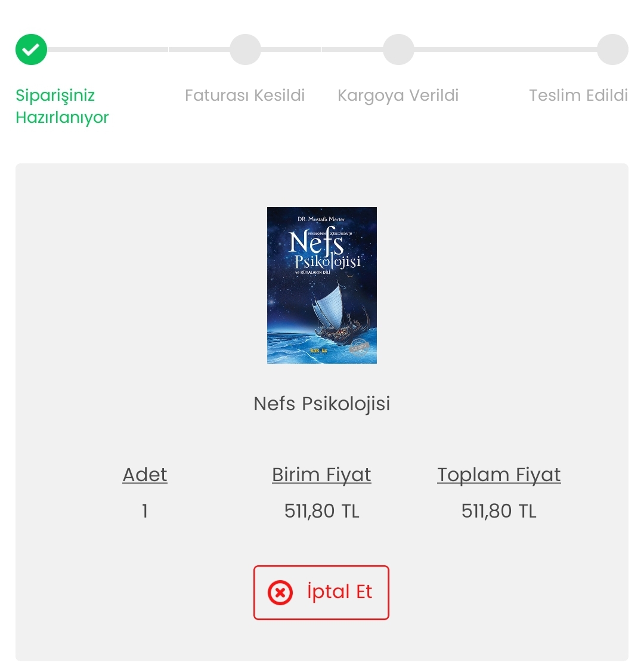Click progress bar between first and second steps

[x=138, y=49]
